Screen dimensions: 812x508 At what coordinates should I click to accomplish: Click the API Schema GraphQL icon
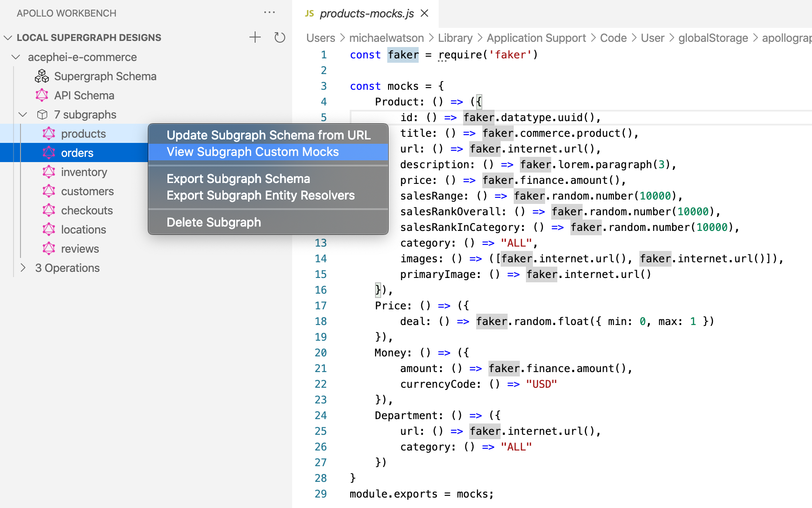pyautogui.click(x=42, y=95)
